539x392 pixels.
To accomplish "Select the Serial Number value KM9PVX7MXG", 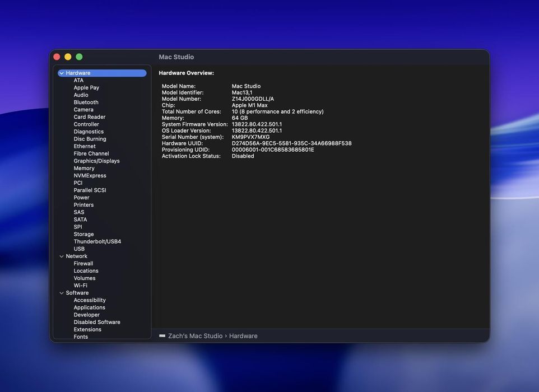I will click(250, 137).
